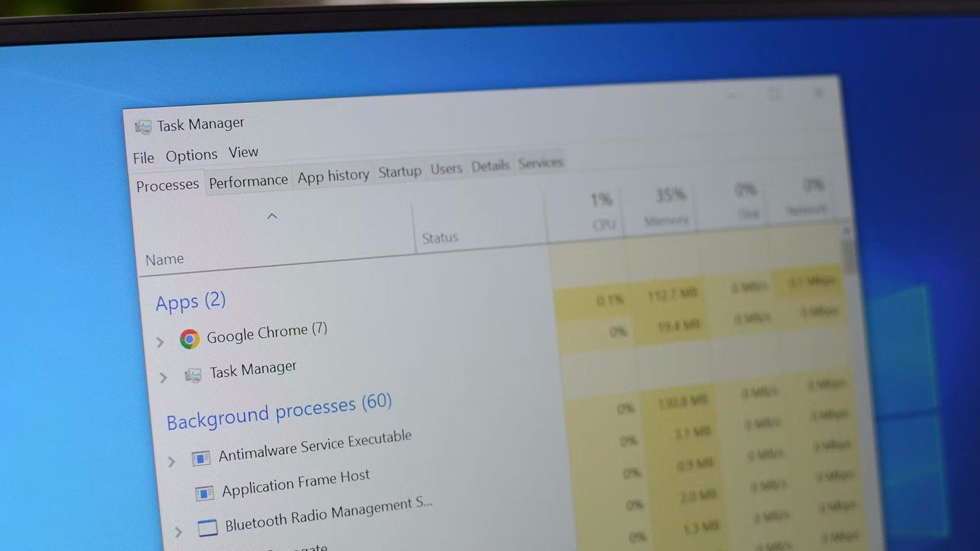Sort by the Name column header

click(164, 259)
